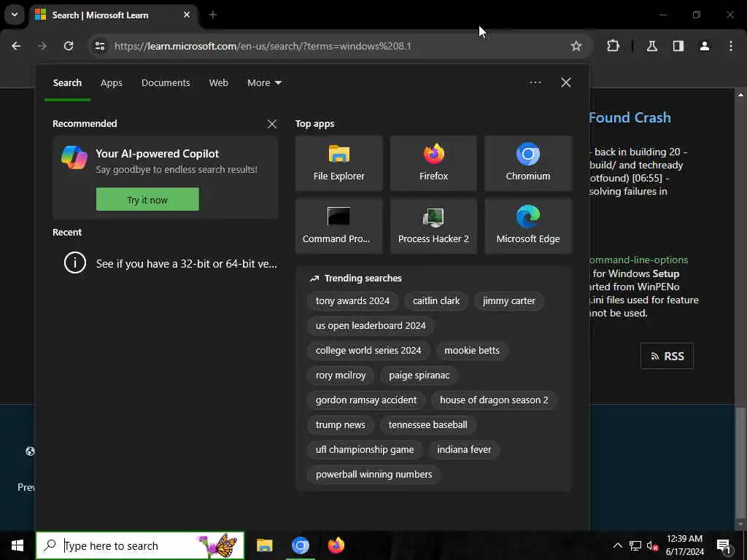Select the Search tab in the panel
Image resolution: width=747 pixels, height=560 pixels.
point(67,83)
